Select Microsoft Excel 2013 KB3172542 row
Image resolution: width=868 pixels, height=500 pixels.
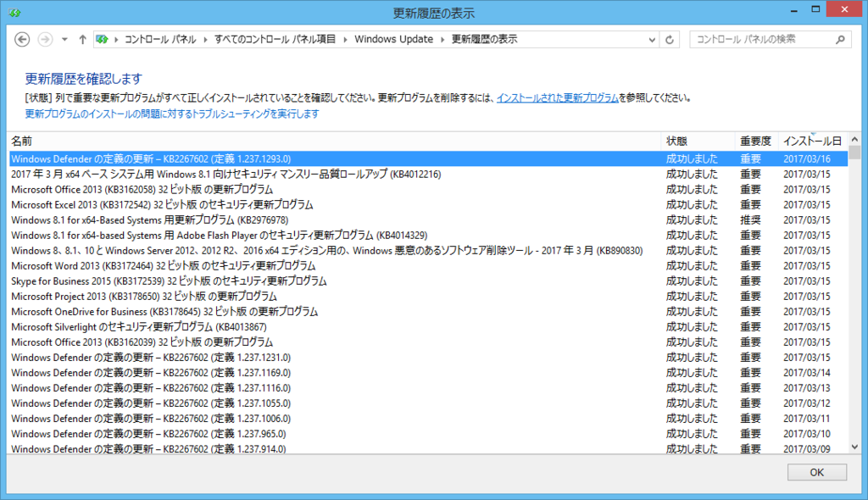[428, 205]
